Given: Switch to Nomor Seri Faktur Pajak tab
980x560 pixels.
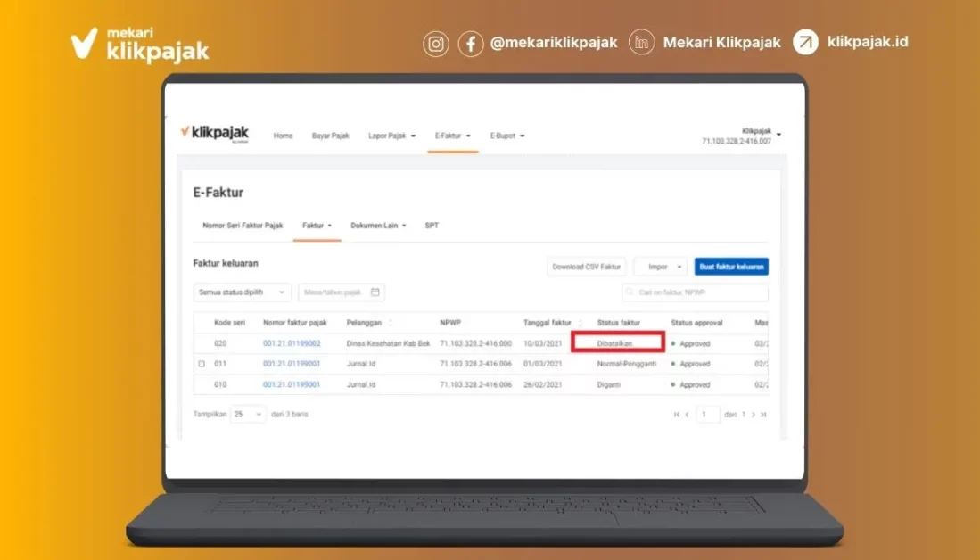Looking at the screenshot, I should (243, 226).
